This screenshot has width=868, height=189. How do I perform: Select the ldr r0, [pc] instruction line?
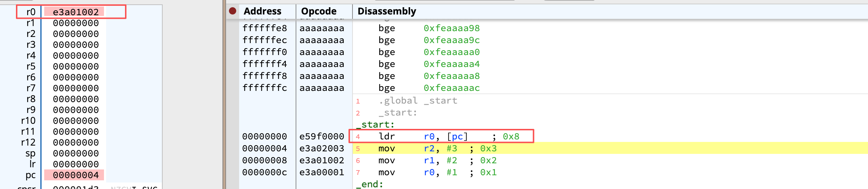tap(435, 136)
